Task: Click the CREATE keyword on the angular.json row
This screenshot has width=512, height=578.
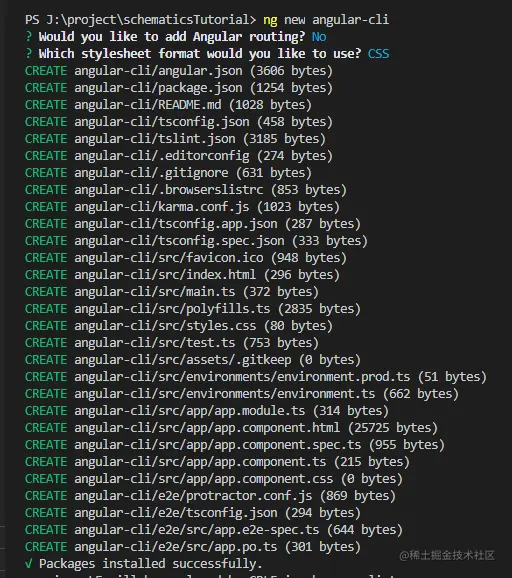Action: tap(46, 71)
